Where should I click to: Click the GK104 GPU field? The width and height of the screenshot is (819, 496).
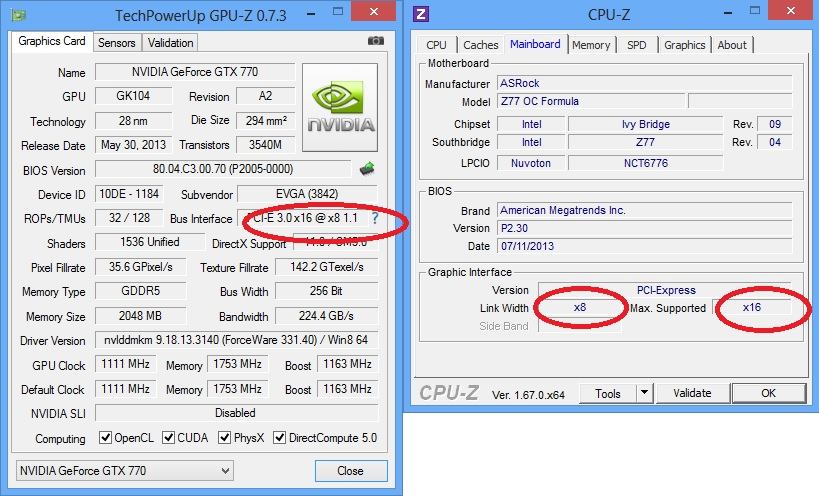coord(133,96)
